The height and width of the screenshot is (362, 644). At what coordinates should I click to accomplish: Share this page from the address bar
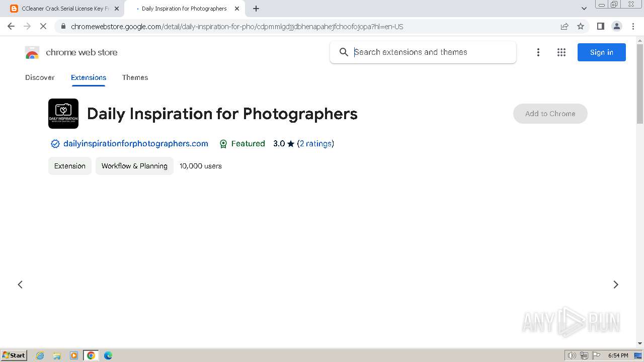(x=565, y=26)
